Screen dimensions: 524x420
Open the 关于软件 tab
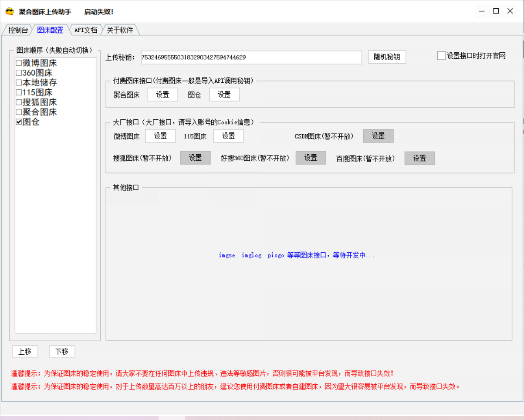[x=120, y=30]
